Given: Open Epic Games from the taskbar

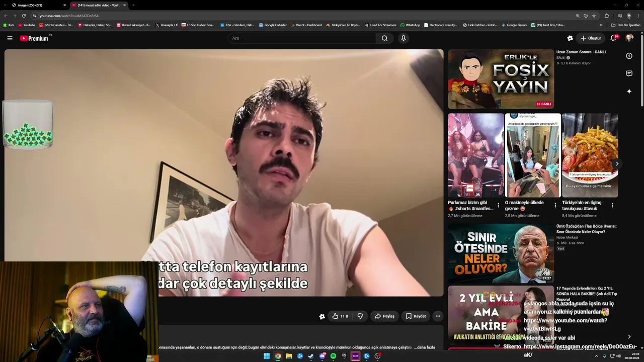Looking at the screenshot, I should pyautogui.click(x=344, y=356).
